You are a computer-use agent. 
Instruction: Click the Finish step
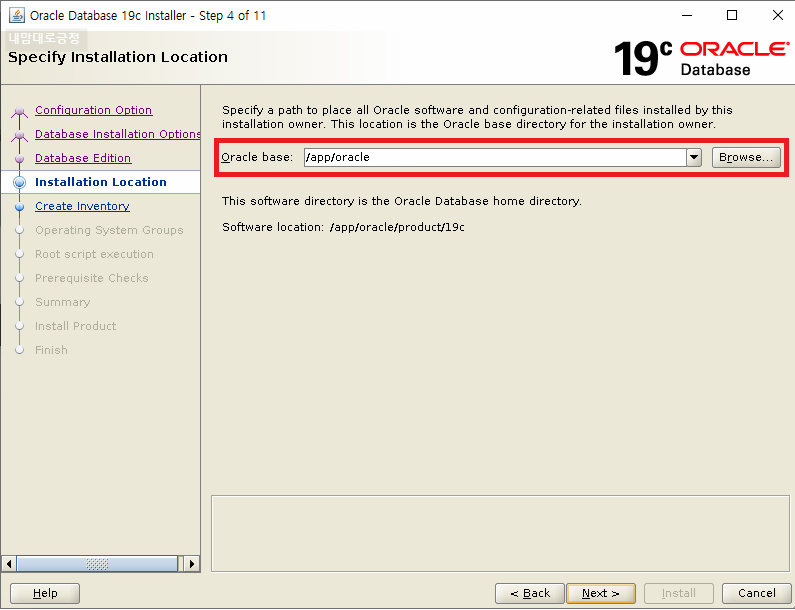pos(51,350)
